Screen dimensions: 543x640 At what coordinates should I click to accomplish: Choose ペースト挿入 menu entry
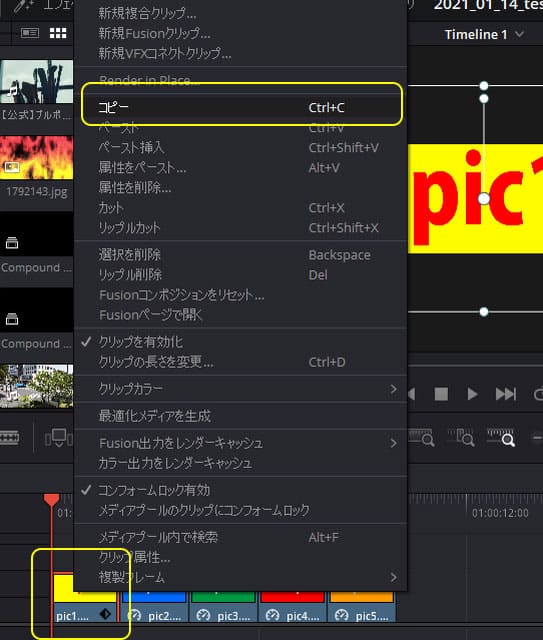click(241, 147)
